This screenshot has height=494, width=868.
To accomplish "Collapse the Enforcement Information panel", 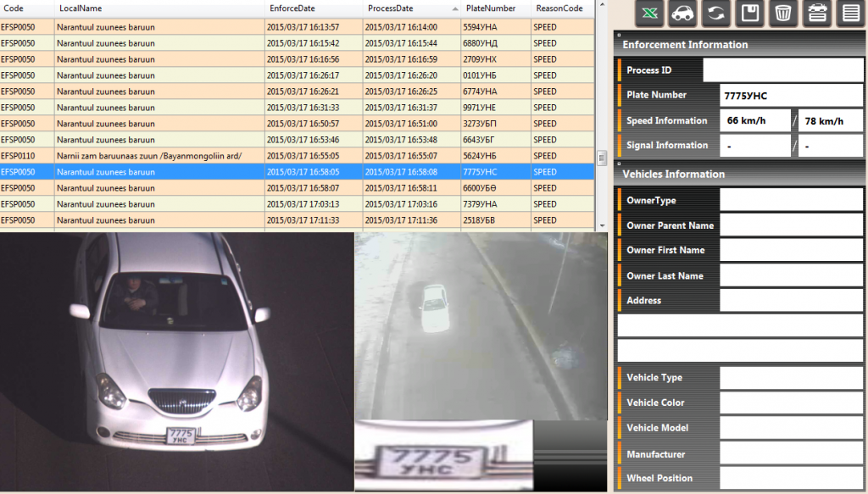I will [619, 35].
